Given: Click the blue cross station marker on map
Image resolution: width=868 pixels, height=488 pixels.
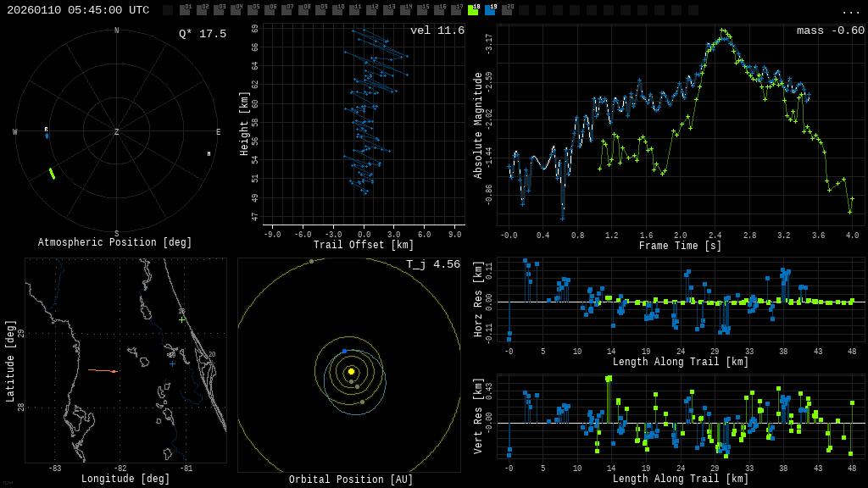Looking at the screenshot, I should point(173,363).
